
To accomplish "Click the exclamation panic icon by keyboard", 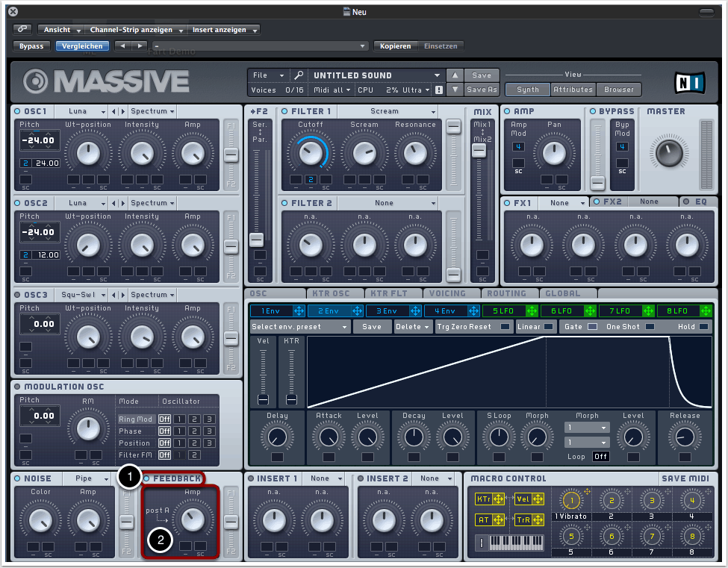I will (x=482, y=543).
